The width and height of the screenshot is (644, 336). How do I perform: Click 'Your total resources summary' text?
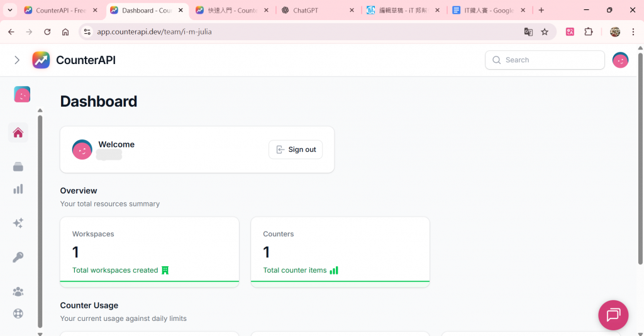[x=109, y=204]
